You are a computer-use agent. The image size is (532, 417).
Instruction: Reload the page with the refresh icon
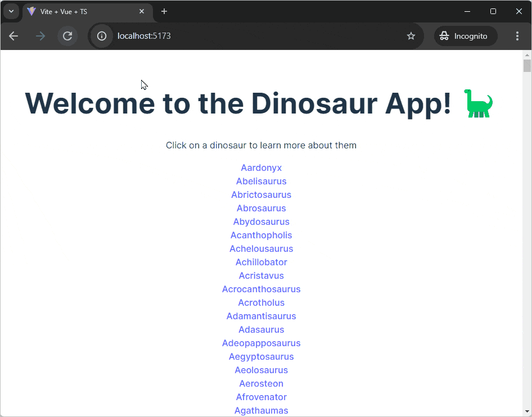coord(67,35)
